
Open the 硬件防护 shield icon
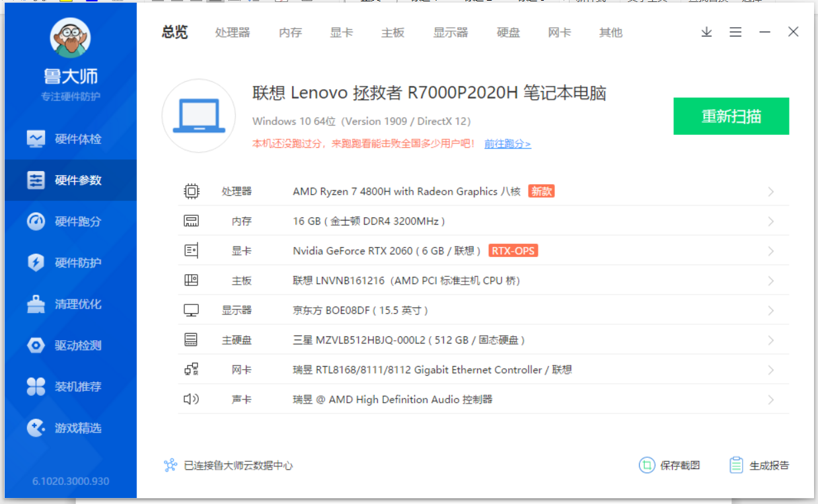point(36,263)
